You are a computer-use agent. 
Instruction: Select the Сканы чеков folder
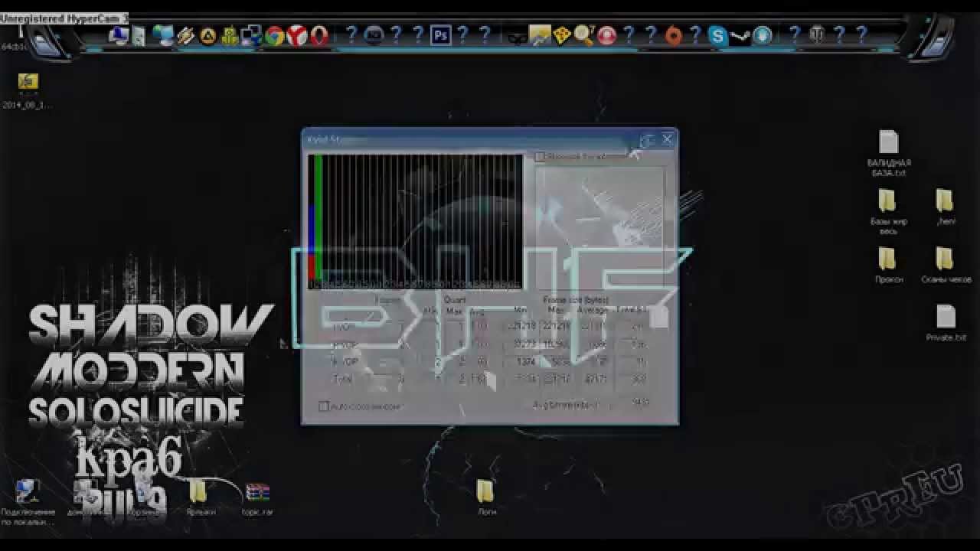click(946, 265)
